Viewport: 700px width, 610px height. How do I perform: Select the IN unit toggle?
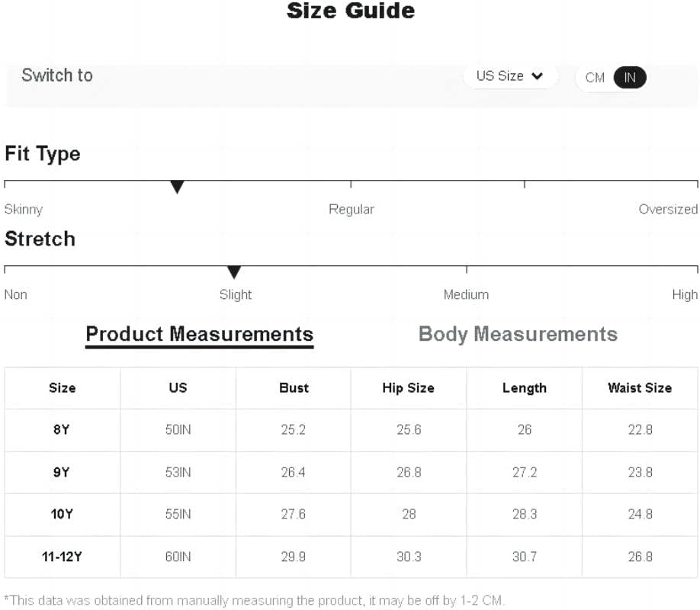[x=630, y=78]
